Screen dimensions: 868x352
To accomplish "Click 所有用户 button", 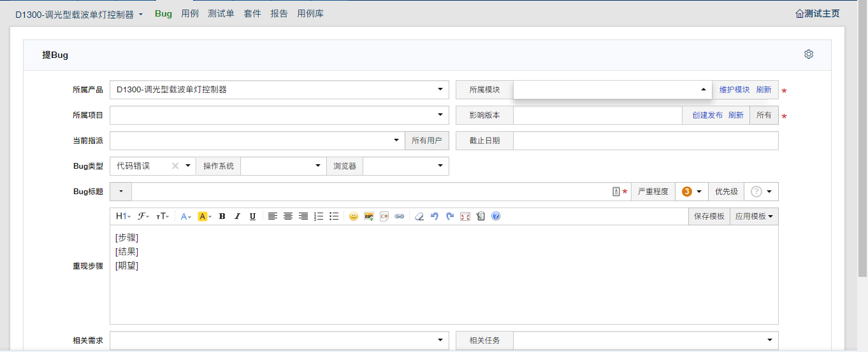I will 427,141.
